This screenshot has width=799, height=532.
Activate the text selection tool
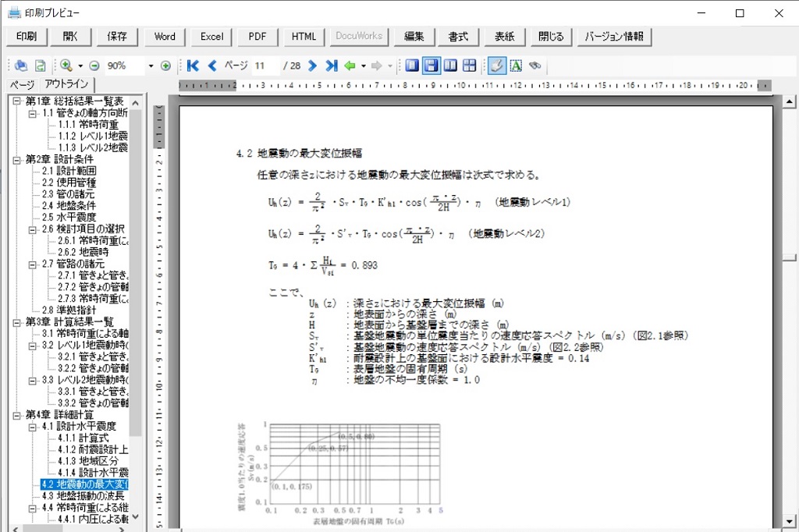pyautogui.click(x=516, y=66)
